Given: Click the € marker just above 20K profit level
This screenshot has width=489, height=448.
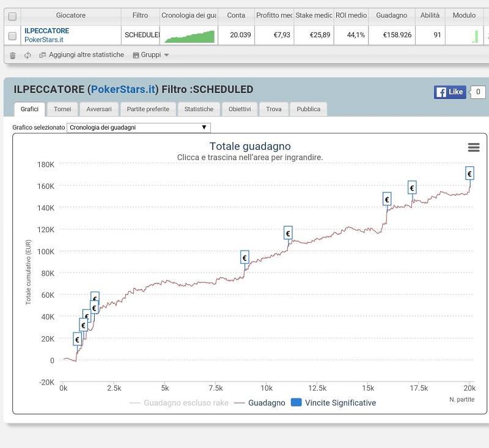Looking at the screenshot, I should [83, 325].
